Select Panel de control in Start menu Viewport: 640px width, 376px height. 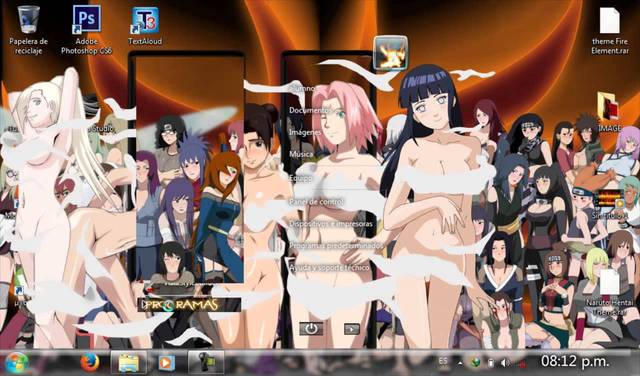(x=317, y=202)
